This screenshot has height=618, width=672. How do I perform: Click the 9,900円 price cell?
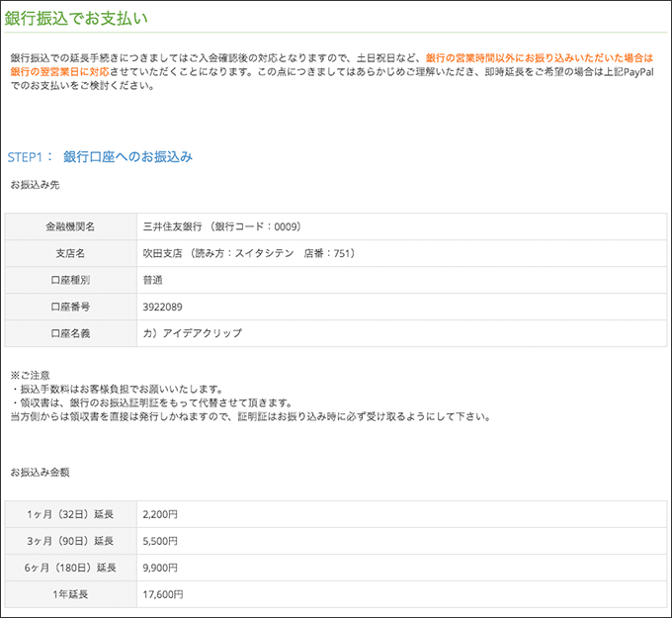click(x=401, y=568)
